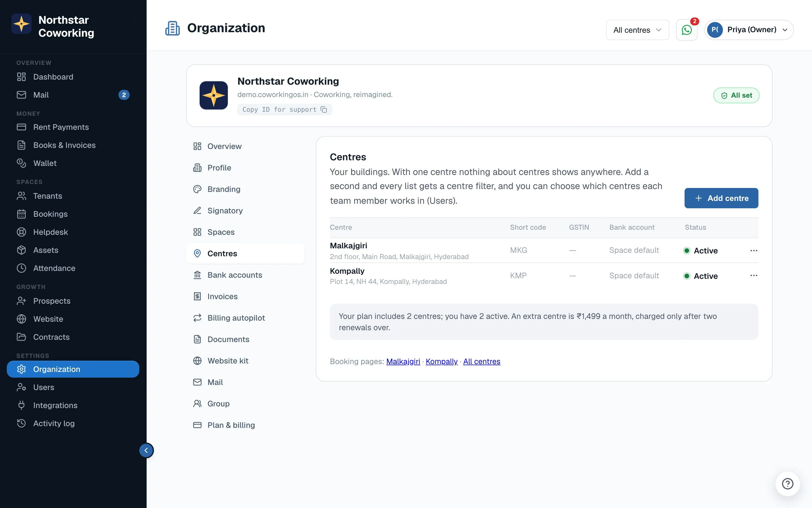Open WhatsApp notifications icon
The width and height of the screenshot is (812, 508).
coord(687,30)
